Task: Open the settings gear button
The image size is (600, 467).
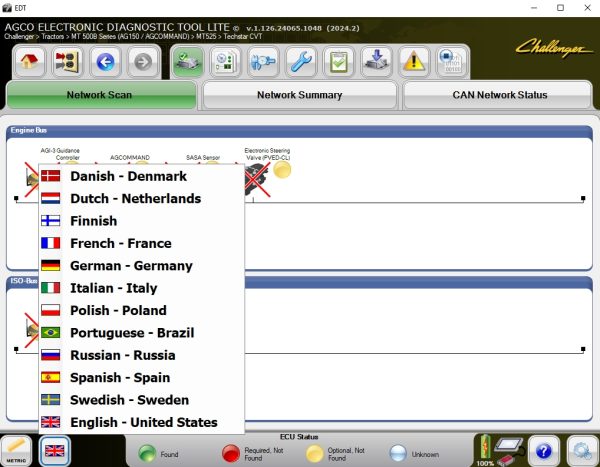Action: [582, 452]
